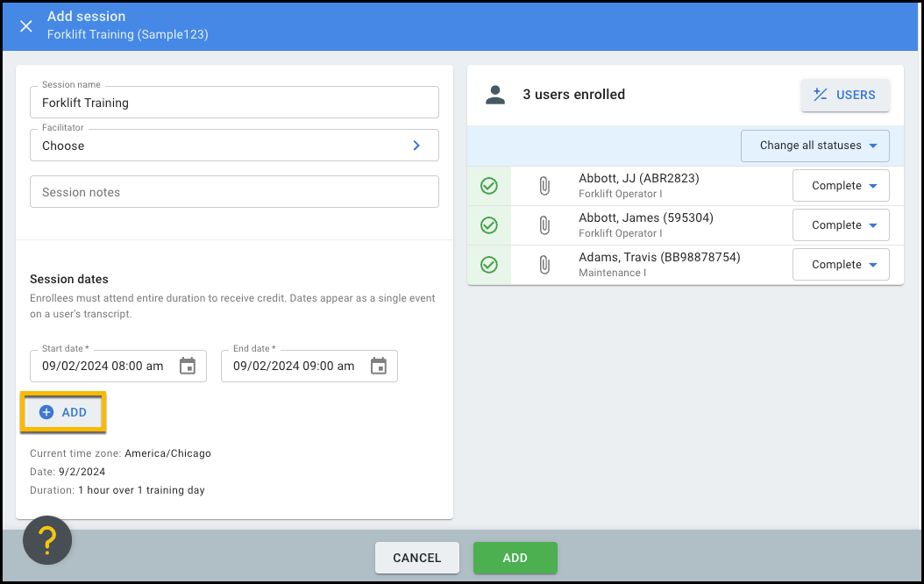Click the enrolled users person icon
This screenshot has width=924, height=584.
[x=495, y=95]
